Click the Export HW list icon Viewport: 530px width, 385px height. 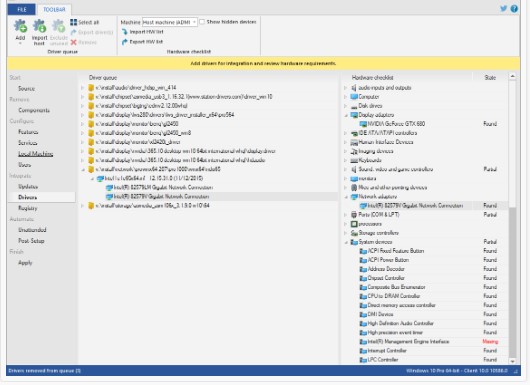tap(124, 42)
